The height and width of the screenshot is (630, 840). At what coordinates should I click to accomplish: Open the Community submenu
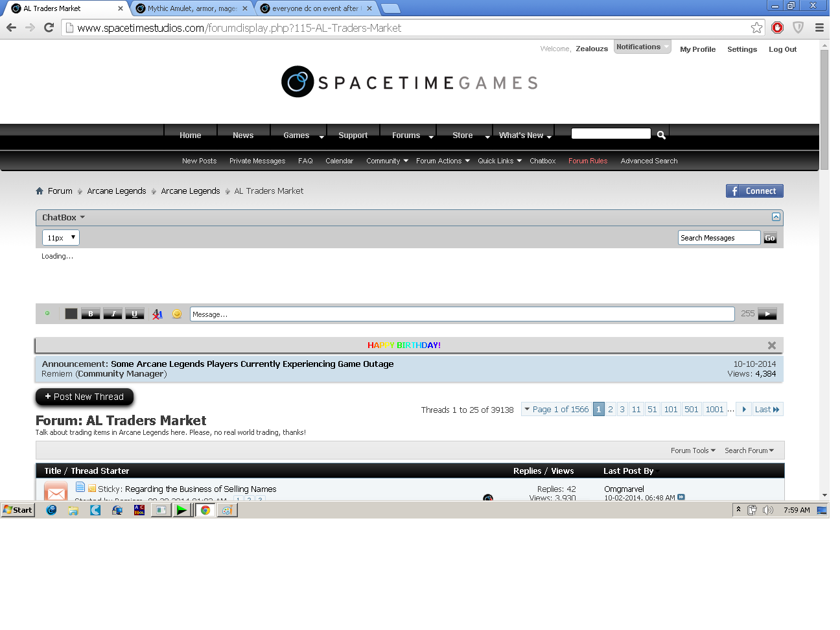[387, 161]
